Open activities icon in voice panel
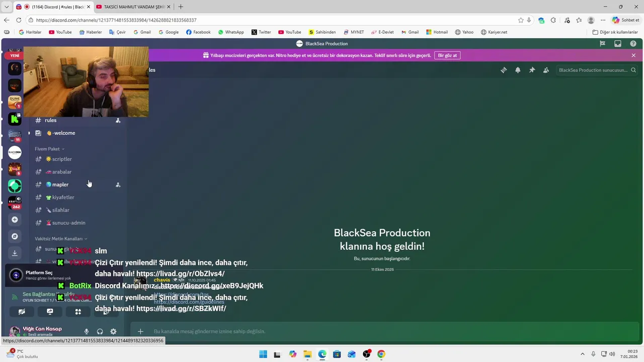Image resolution: width=644 pixels, height=362 pixels. pyautogui.click(x=78, y=312)
